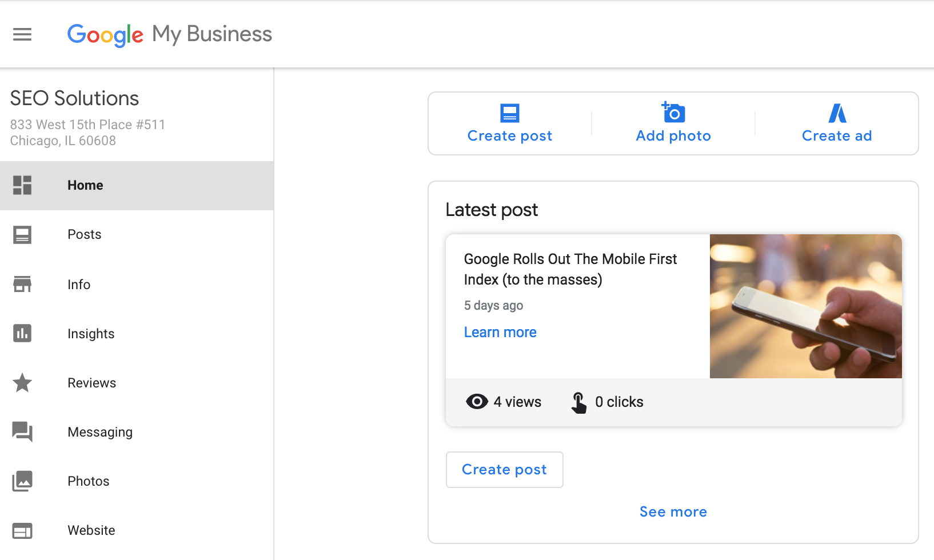Screen dimensions: 934x560
Task: Open the Google Rolls Out Mobile First post title
Action: click(x=570, y=269)
